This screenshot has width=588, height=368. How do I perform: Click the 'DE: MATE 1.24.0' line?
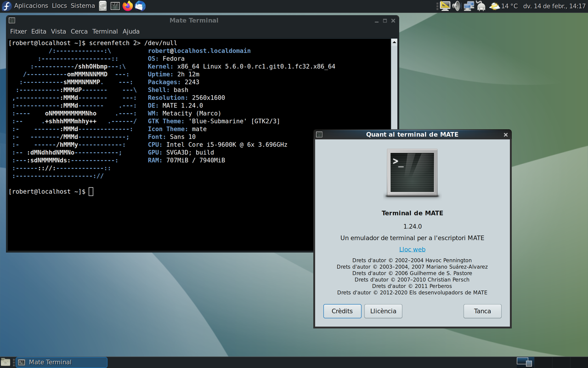tap(175, 105)
